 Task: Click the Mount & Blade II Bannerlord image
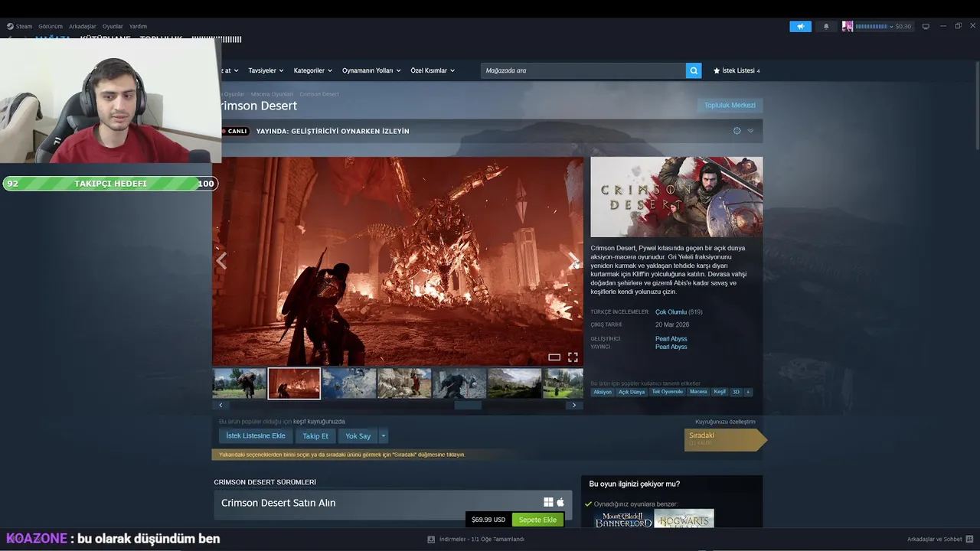[624, 519]
